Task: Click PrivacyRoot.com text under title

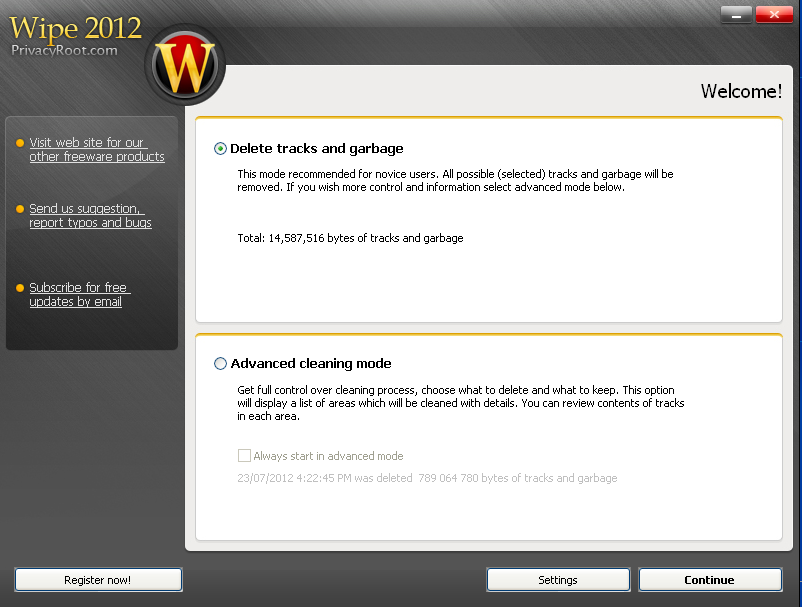Action: 64,50
